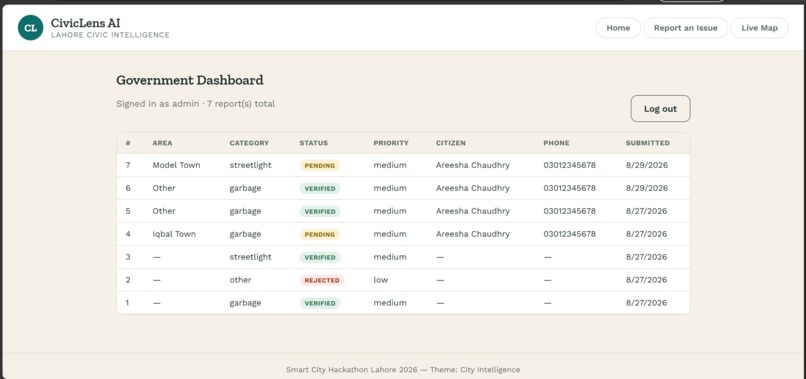Screen dimensions: 806x379
Task: Click the Lahore Civic Intelligence subtitle
Action: (x=110, y=35)
